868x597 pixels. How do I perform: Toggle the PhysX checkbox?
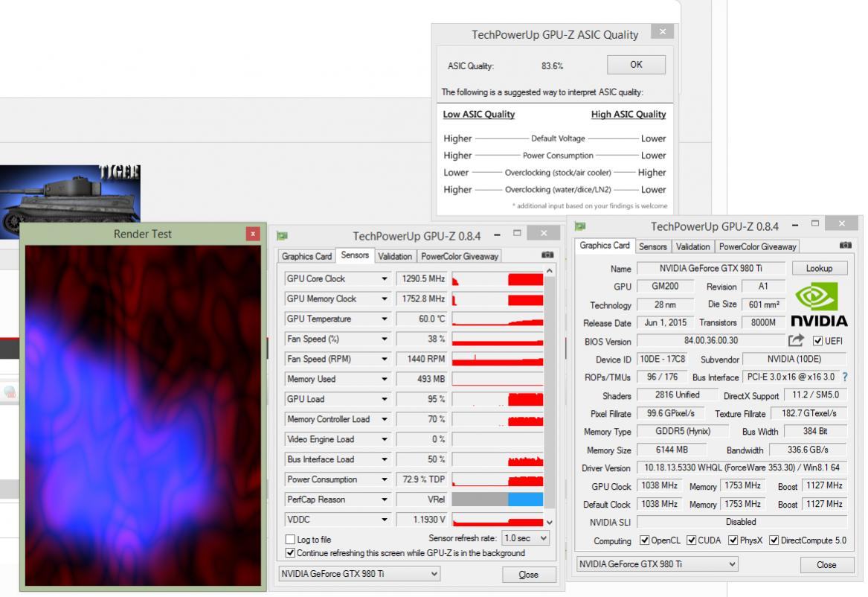(733, 540)
